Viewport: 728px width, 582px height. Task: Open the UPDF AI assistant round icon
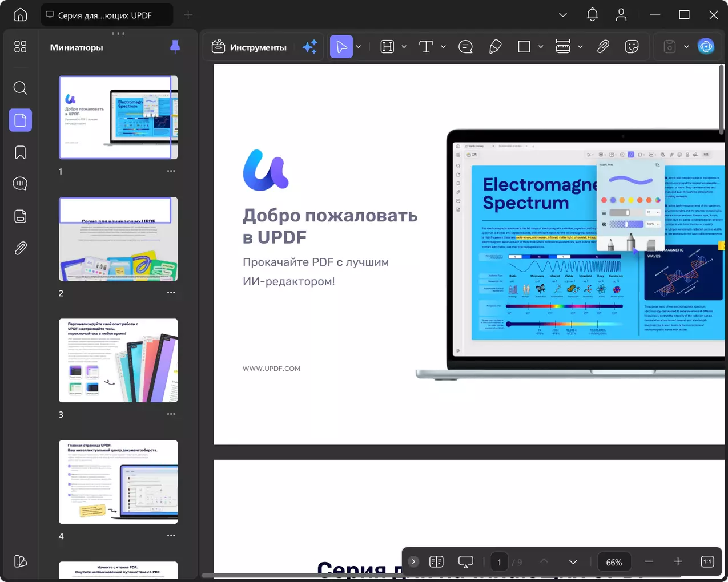click(706, 47)
